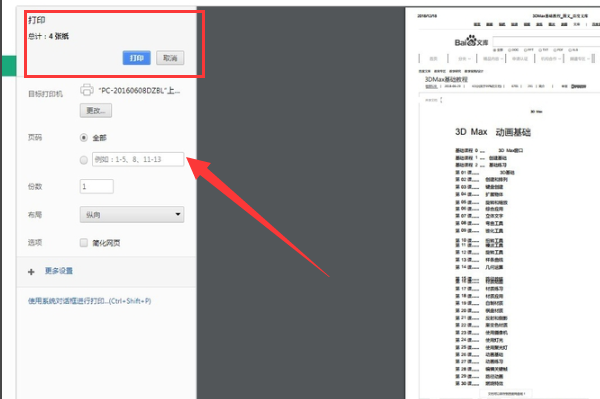
Task: Click the Baidu search box in the preview
Action: [x=546, y=41]
